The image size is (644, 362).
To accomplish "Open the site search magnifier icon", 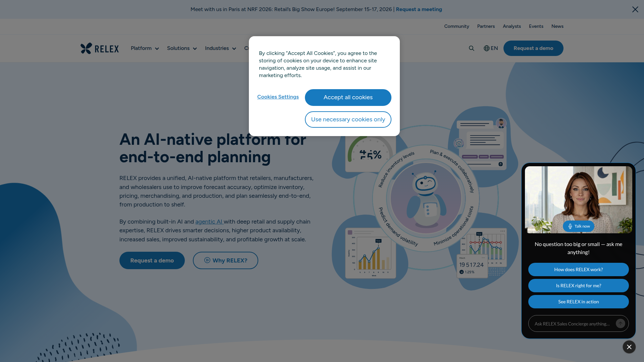I will 472,48.
